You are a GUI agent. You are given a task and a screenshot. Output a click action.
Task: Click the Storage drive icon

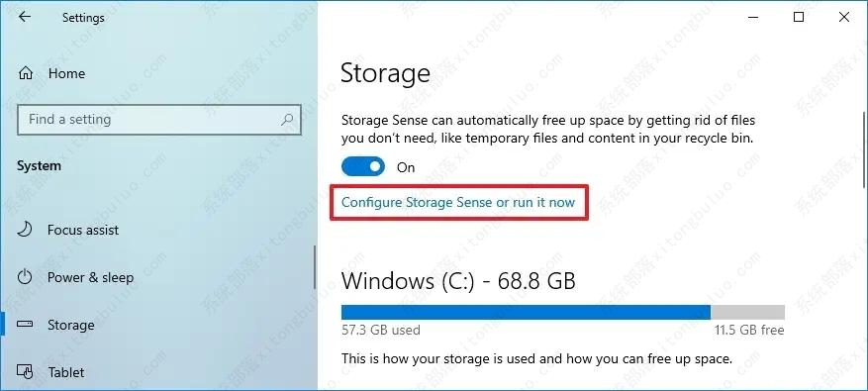click(x=25, y=325)
